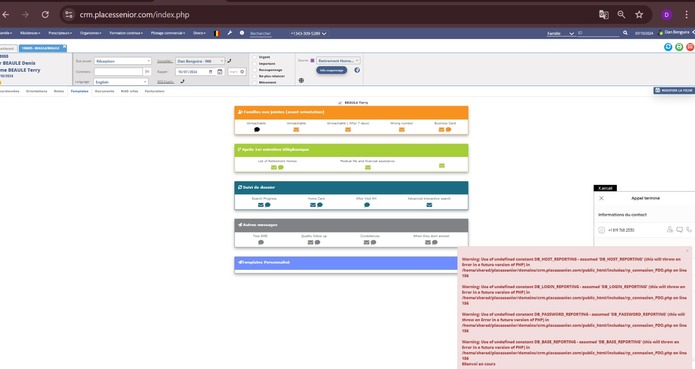Open the Source Retirement Home dropdown

pyautogui.click(x=338, y=60)
